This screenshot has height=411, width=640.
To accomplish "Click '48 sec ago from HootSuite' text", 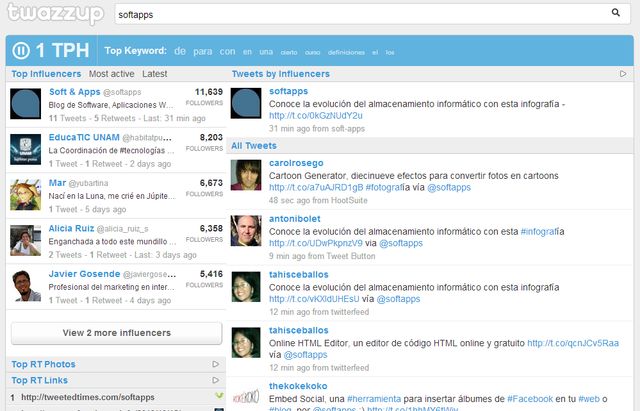I will (x=318, y=200).
